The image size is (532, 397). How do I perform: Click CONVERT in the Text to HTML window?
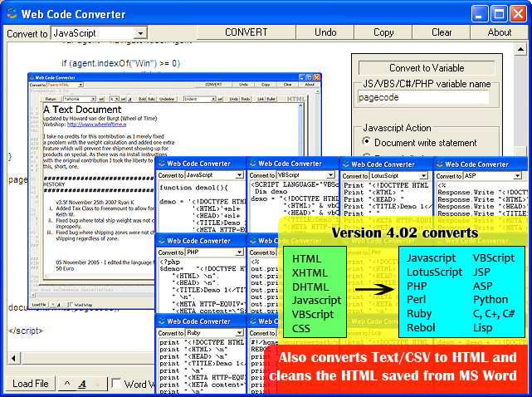click(x=213, y=85)
